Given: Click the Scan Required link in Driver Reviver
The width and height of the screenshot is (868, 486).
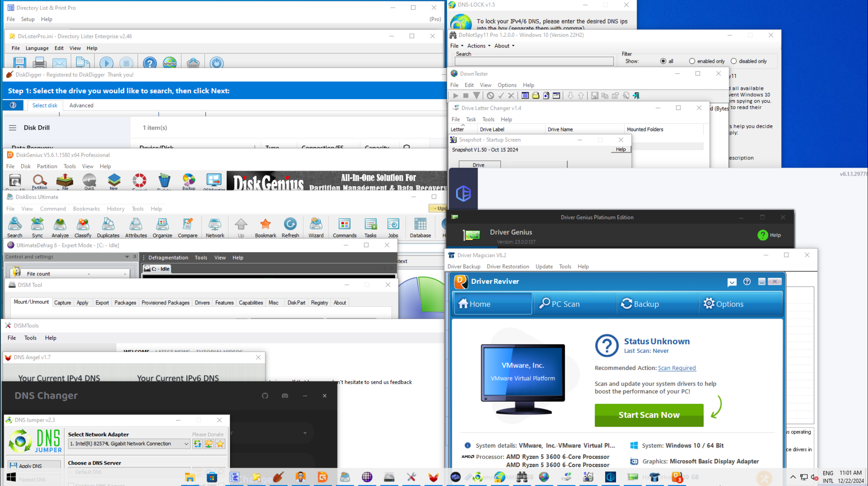Looking at the screenshot, I should pos(677,368).
